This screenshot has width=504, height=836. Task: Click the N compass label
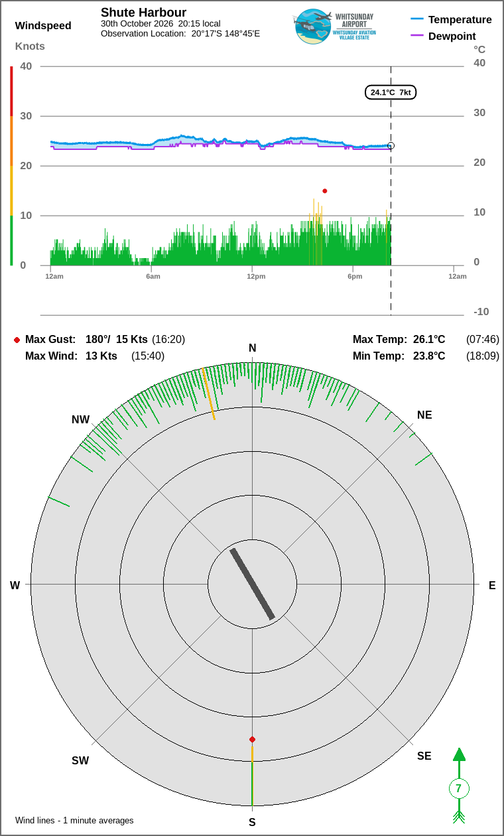252,348
